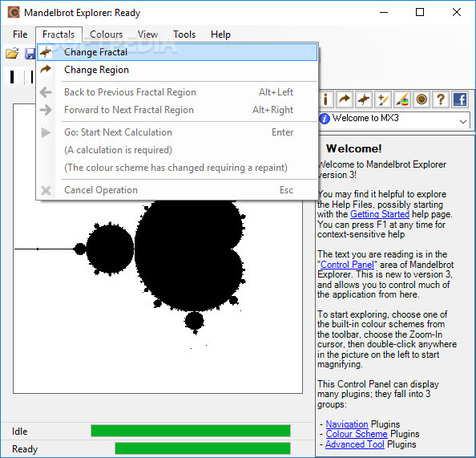Maximize the Mandelbrot Explorer window
476x458 pixels.
click(x=420, y=13)
